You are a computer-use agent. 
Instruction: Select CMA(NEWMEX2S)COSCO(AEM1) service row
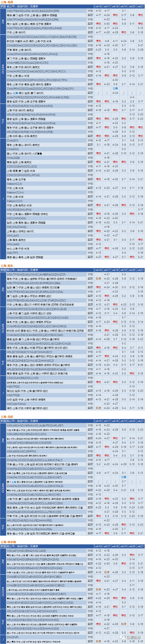click(46, 603)
